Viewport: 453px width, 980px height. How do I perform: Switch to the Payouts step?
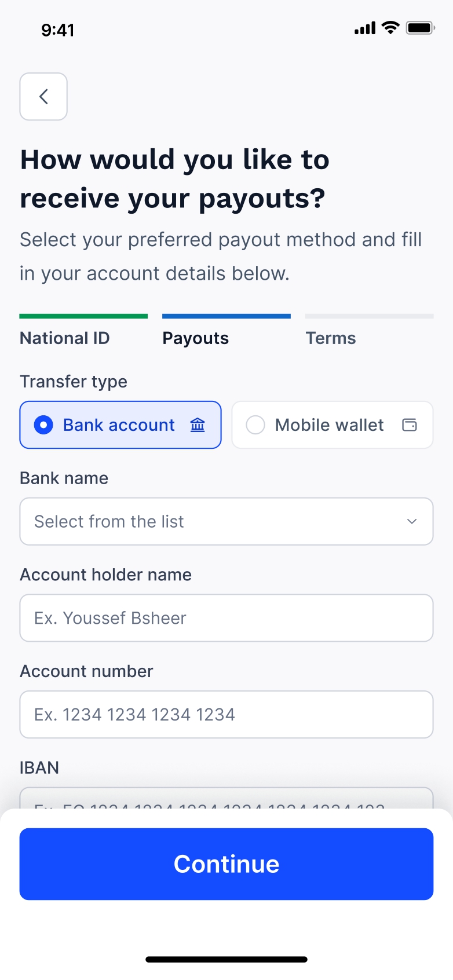pyautogui.click(x=196, y=338)
